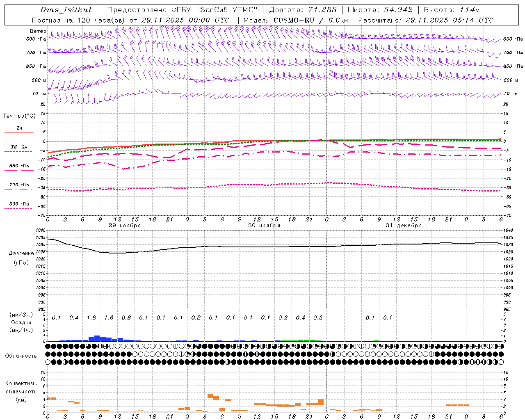Image resolution: width=525 pixels, height=420 pixels.
Task: Click the (мм/1ч.) precipitation unit label
Action: (x=21, y=330)
